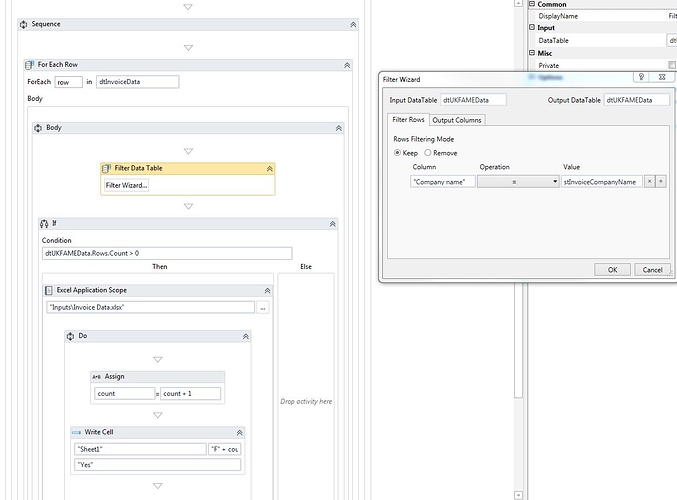The image size is (677, 500).
Task: Click the DataTable property value field
Action: pos(672,40)
